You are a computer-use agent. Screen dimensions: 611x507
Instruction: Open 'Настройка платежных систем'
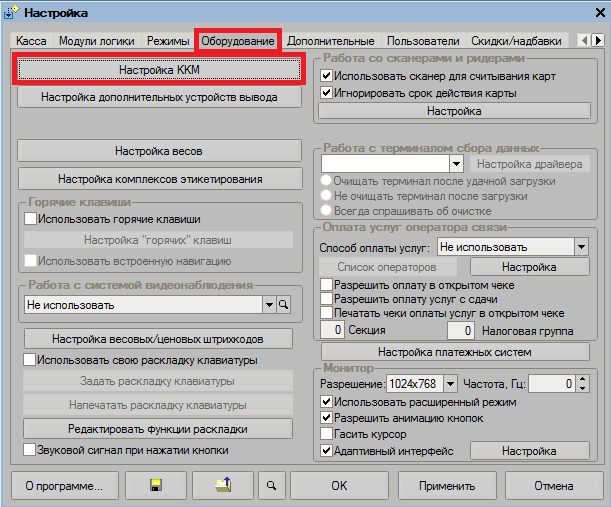(455, 352)
